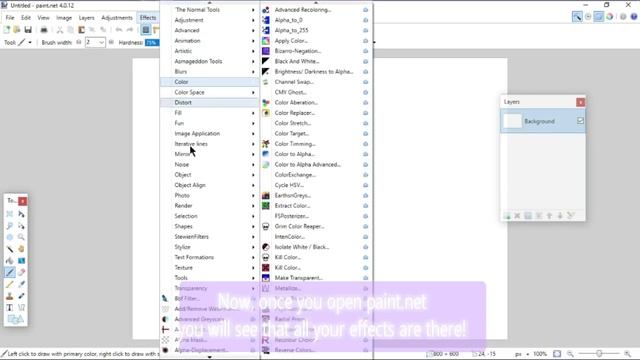Toggle the Tools window icon at top right
This screenshot has height=360, width=640.
click(577, 17)
